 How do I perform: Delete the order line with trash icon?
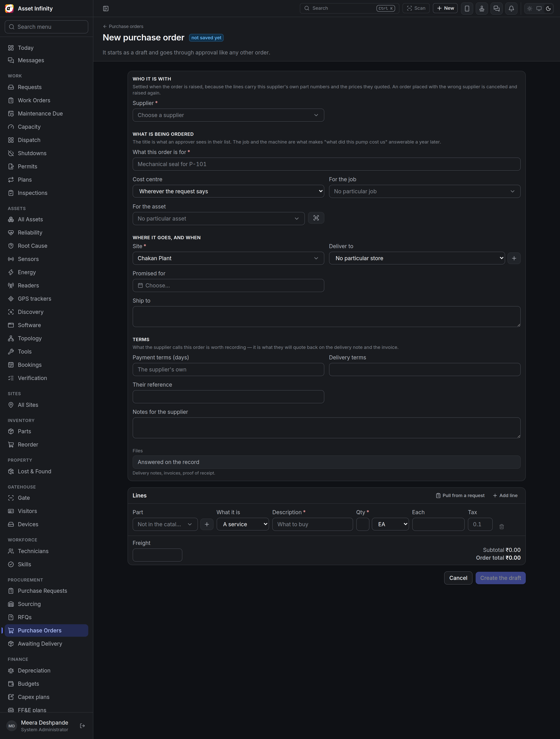coord(501,526)
